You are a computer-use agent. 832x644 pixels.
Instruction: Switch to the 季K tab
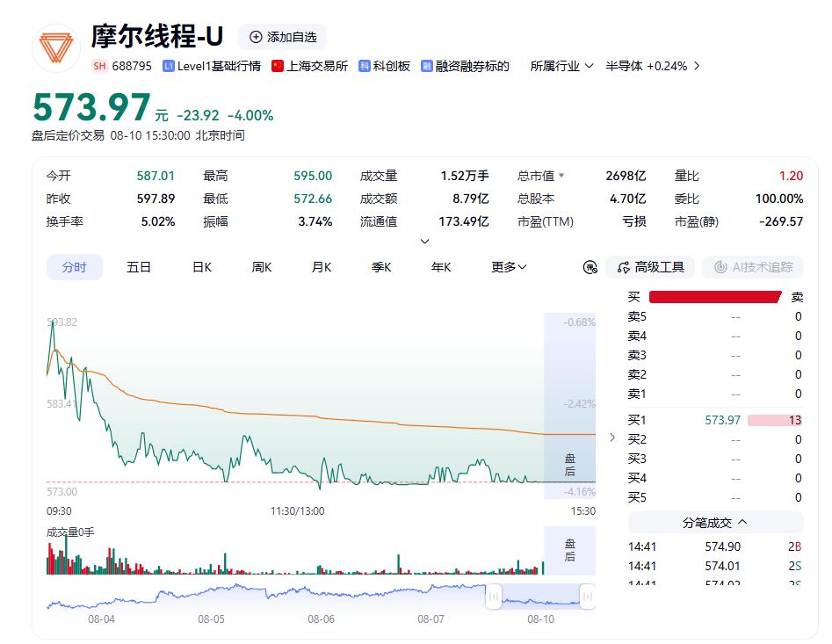(381, 267)
